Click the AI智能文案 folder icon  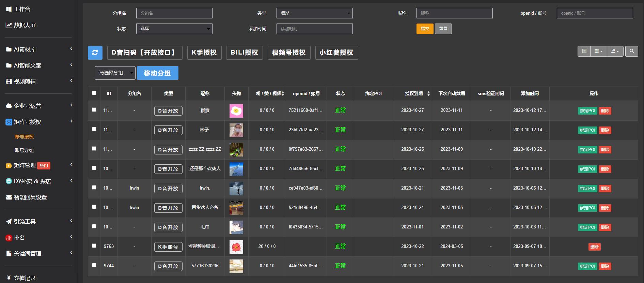tap(9, 65)
